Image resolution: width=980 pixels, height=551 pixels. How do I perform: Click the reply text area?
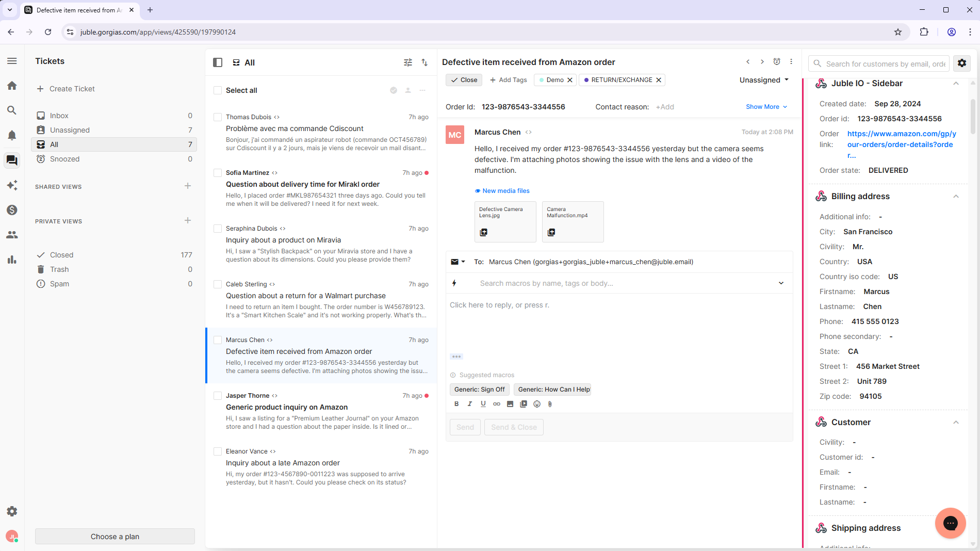tap(619, 325)
